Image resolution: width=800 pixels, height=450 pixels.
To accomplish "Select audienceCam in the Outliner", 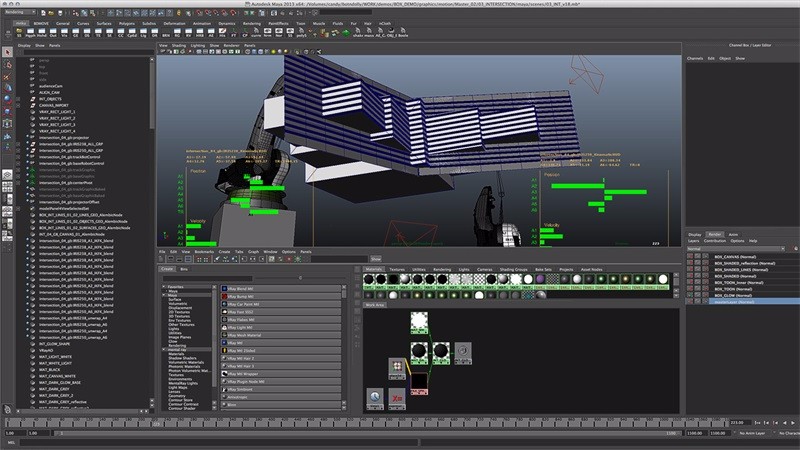I will (x=52, y=86).
